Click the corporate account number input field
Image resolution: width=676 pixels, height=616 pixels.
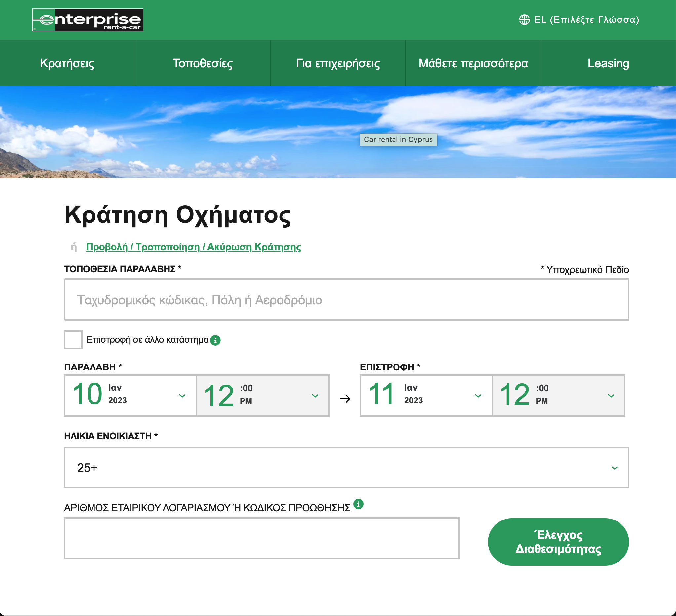pos(262,538)
